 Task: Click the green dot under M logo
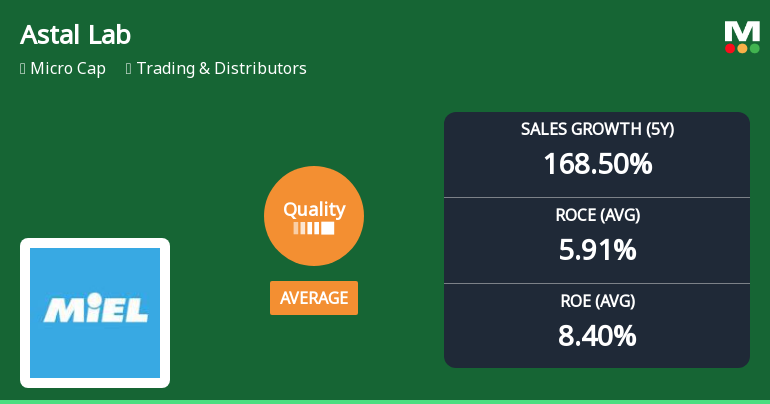(755, 48)
